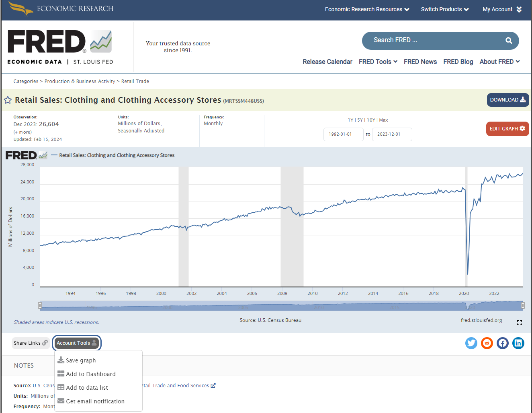Choose Add to Dashboard option
This screenshot has width=532, height=413.
(90, 374)
